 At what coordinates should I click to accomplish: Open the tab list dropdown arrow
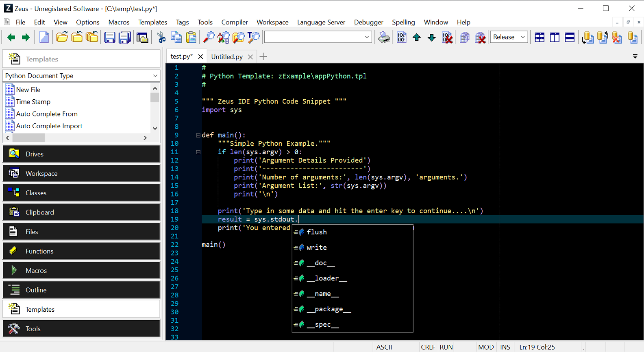[x=635, y=57]
